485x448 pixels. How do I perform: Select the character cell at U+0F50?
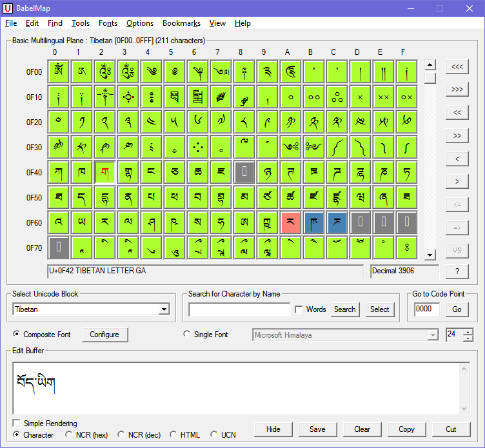click(59, 197)
